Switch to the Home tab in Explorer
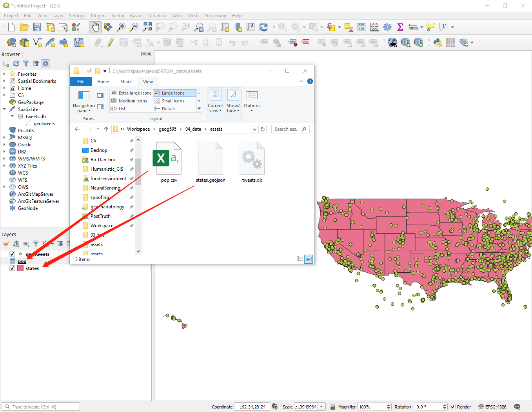 pos(103,81)
